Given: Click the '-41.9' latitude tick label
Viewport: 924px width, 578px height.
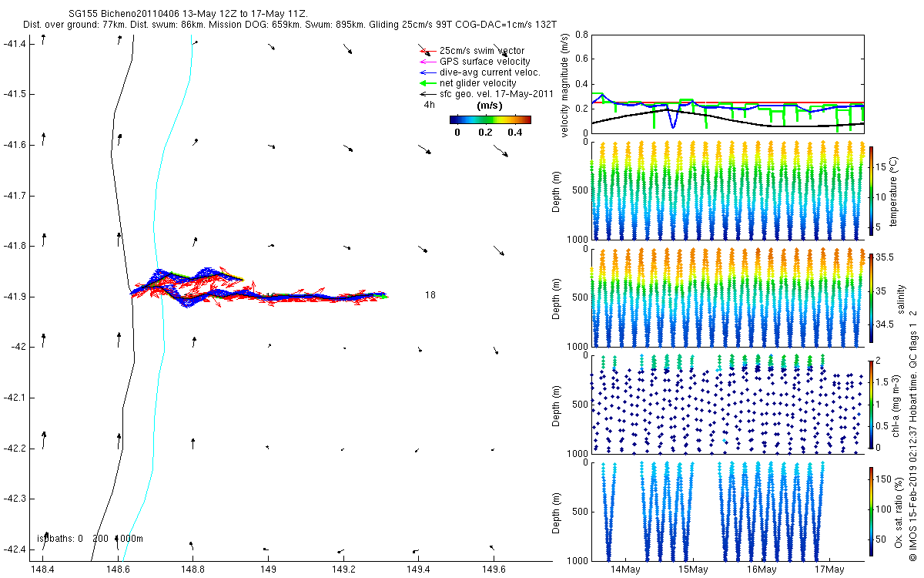Looking at the screenshot, I should [x=15, y=297].
